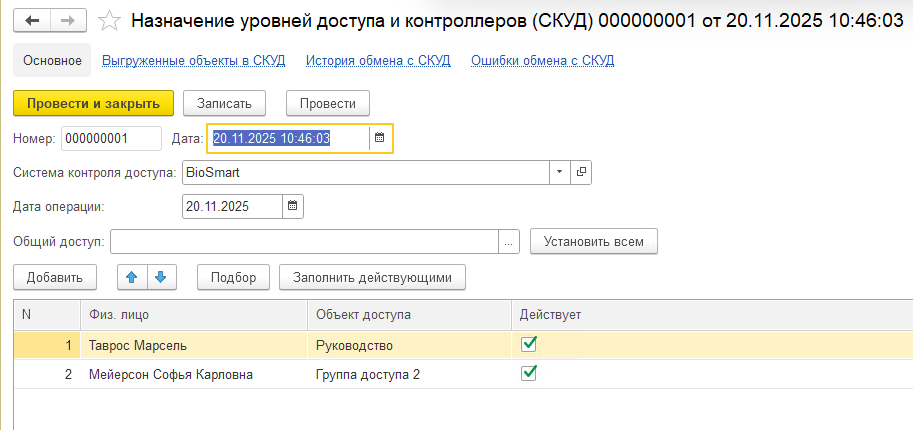
Task: Uncheck Действует for Таврос Марсель
Action: click(x=530, y=344)
